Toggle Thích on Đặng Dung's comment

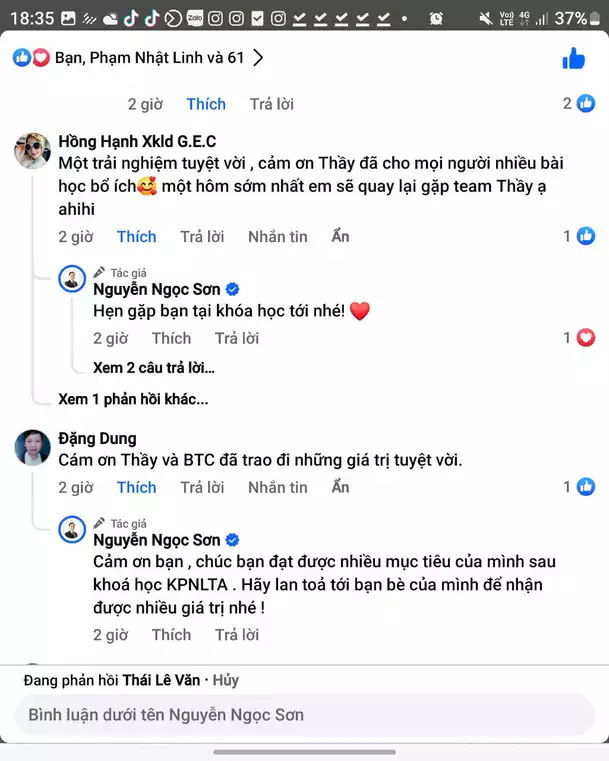point(136,487)
